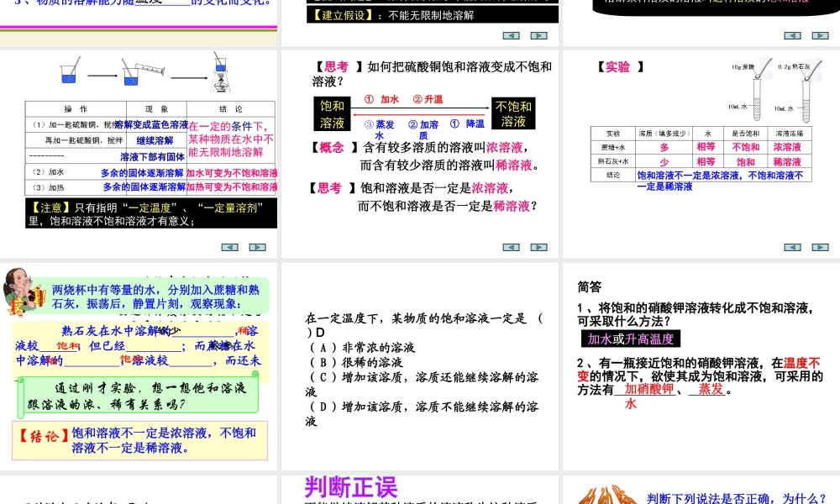The width and height of the screenshot is (840, 504).
Task: Click next arrow on 【实验】 蔗糖 slide
Action: pos(820,247)
